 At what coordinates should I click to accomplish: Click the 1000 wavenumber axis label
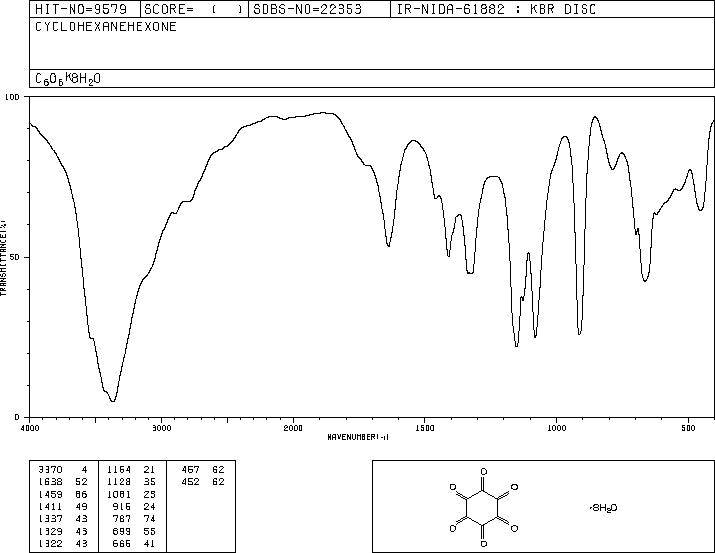click(556, 428)
